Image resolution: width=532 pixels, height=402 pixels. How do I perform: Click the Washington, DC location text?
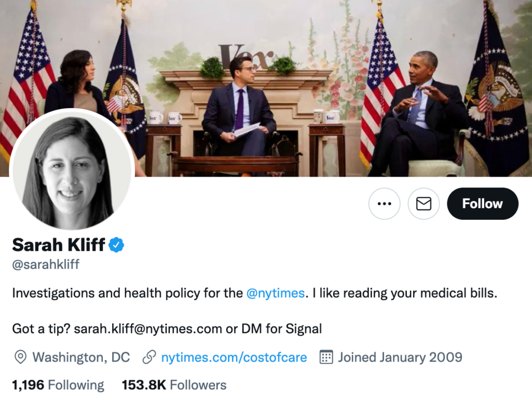(x=81, y=357)
